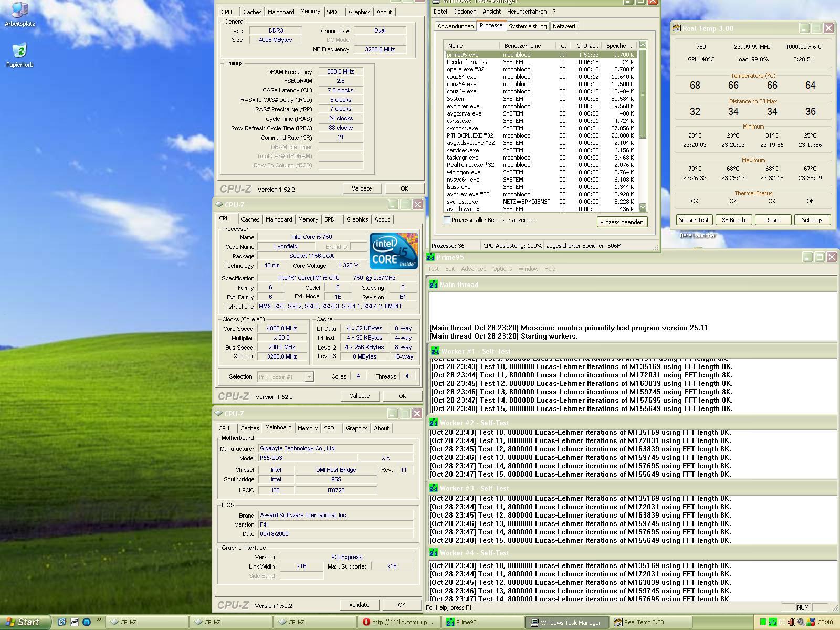This screenshot has width=840, height=630.
Task: Click the Prime95 title bar icon
Action: [430, 257]
